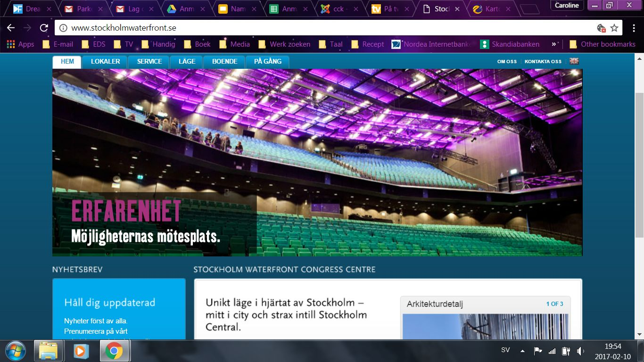Open the Handig bookmark folder
644x362 pixels.
[158, 44]
